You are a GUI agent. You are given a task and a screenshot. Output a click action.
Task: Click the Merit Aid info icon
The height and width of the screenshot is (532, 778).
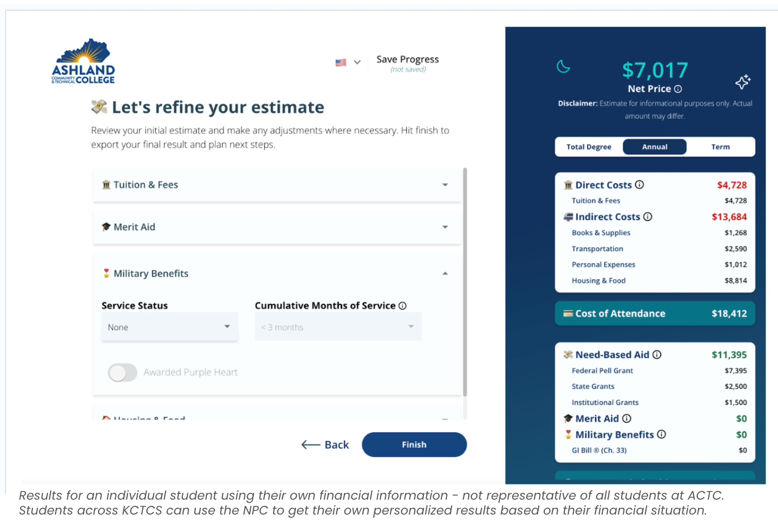pos(627,419)
